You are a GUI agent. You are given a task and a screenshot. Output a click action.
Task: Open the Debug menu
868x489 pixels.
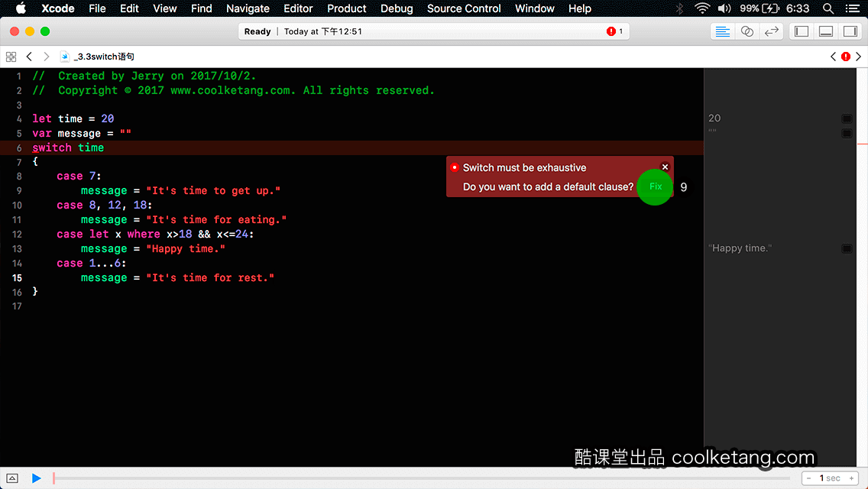click(x=397, y=8)
